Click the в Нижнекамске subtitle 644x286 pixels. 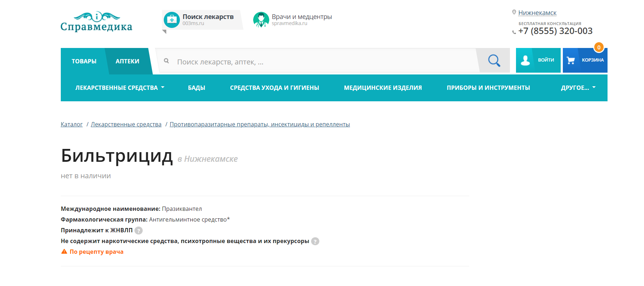point(208,159)
